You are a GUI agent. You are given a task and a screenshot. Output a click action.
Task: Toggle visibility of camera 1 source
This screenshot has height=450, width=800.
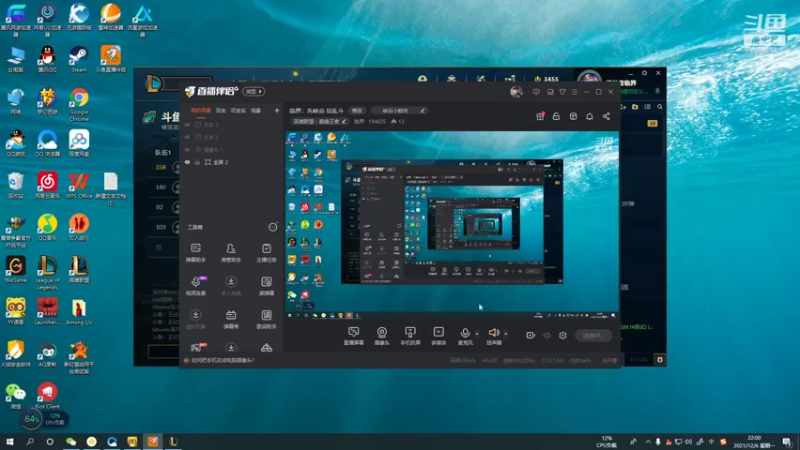tap(187, 149)
